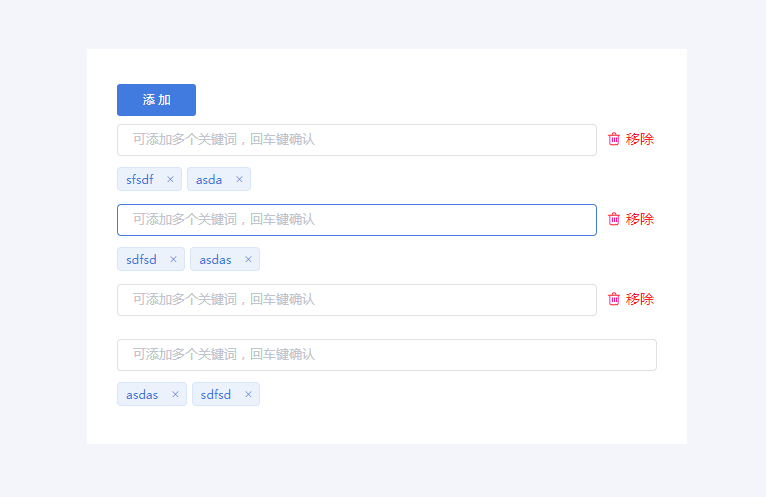The height and width of the screenshot is (497, 766).
Task: Click the blue-bordered keyword input field
Action: click(x=357, y=220)
